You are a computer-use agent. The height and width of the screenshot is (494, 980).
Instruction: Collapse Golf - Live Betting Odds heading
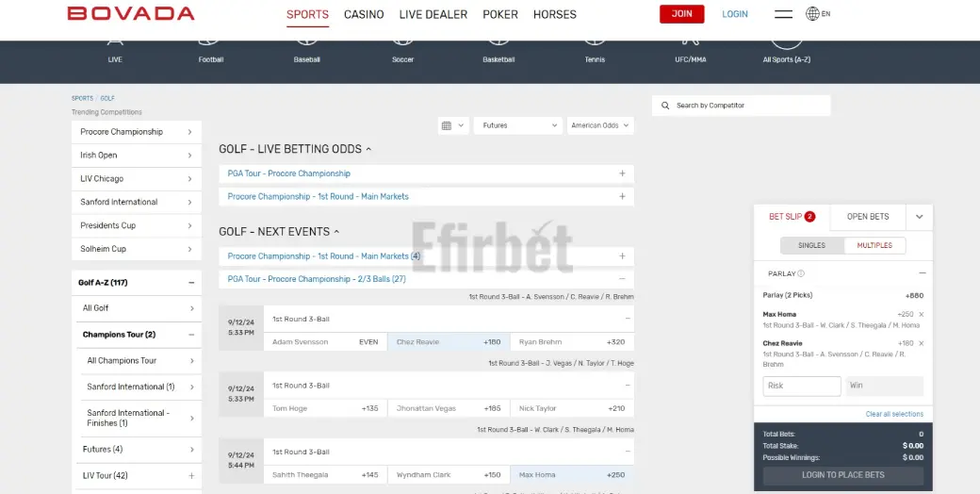click(295, 149)
